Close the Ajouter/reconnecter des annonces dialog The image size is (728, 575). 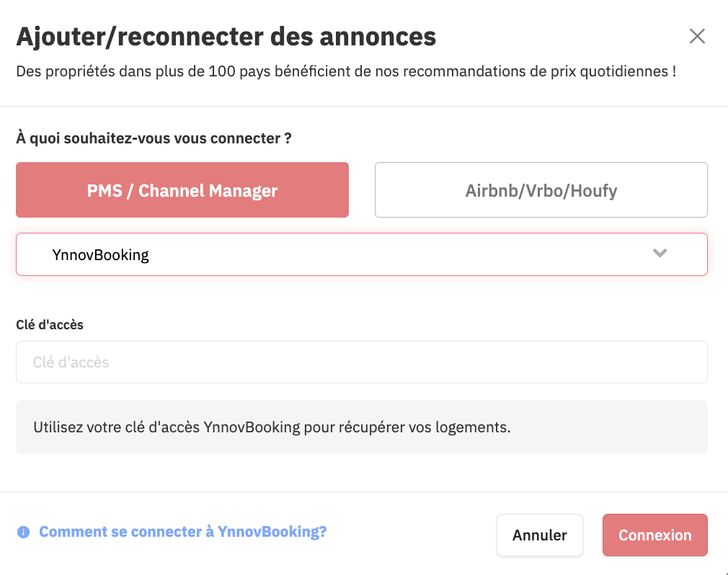(697, 36)
